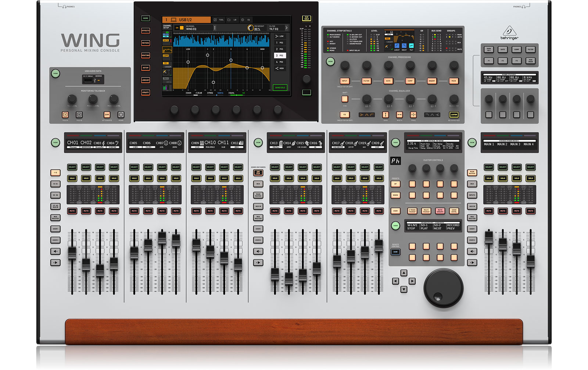This screenshot has width=588, height=370.
Task: Open the SETUP screen button
Action: (146, 68)
